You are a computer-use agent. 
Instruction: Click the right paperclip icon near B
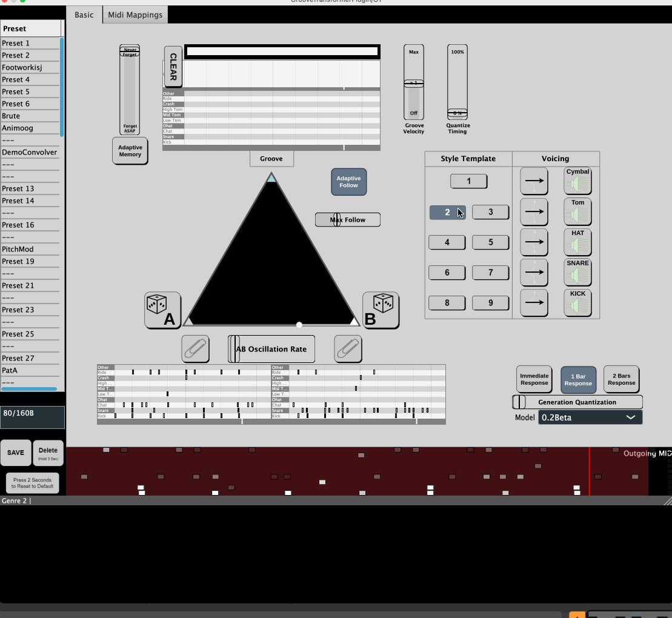click(x=348, y=349)
